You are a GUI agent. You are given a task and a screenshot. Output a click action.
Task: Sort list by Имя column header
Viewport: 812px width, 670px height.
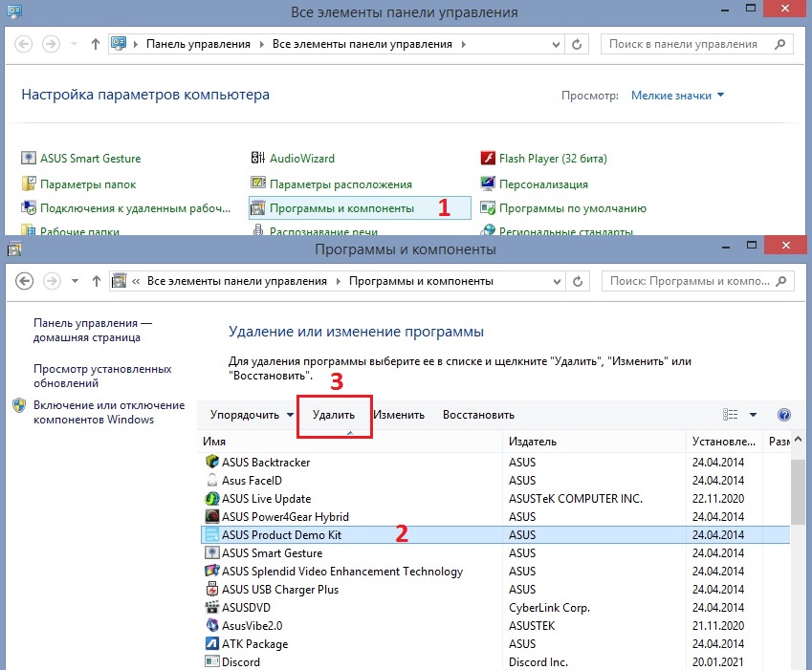[350, 442]
